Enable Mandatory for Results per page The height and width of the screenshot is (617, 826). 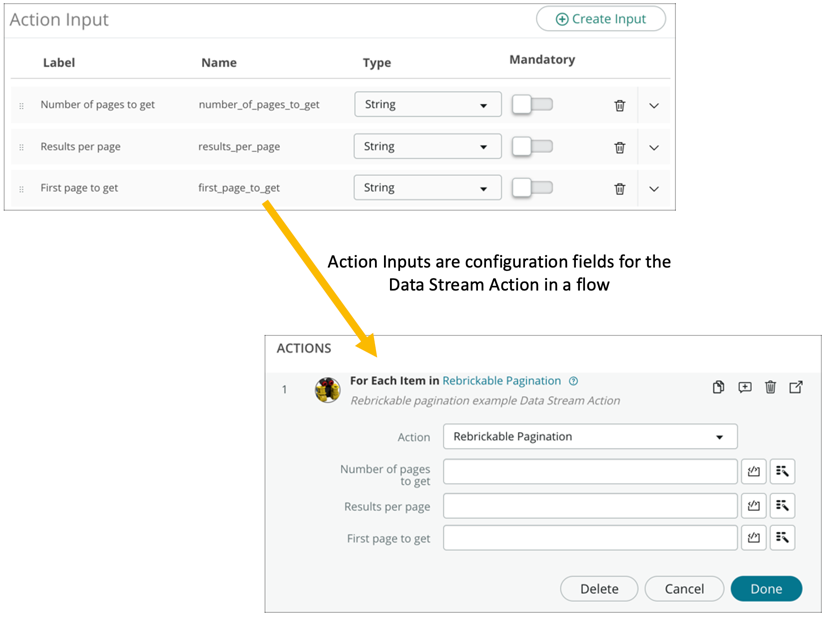[532, 146]
